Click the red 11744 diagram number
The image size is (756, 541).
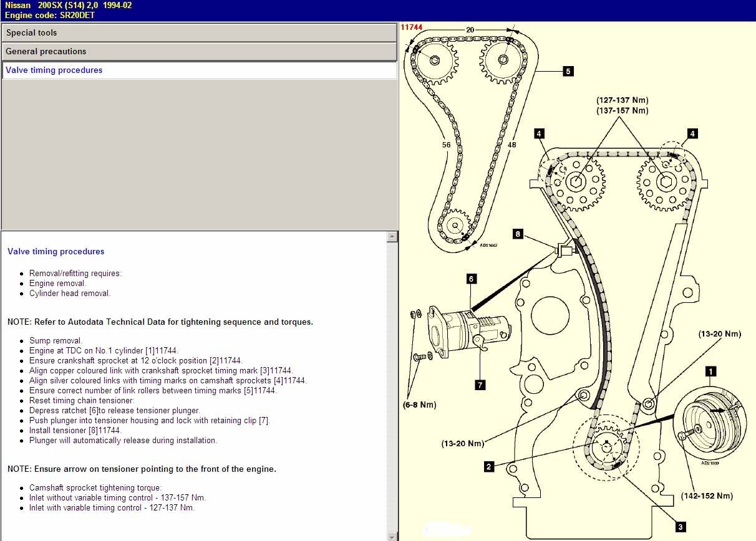(412, 27)
